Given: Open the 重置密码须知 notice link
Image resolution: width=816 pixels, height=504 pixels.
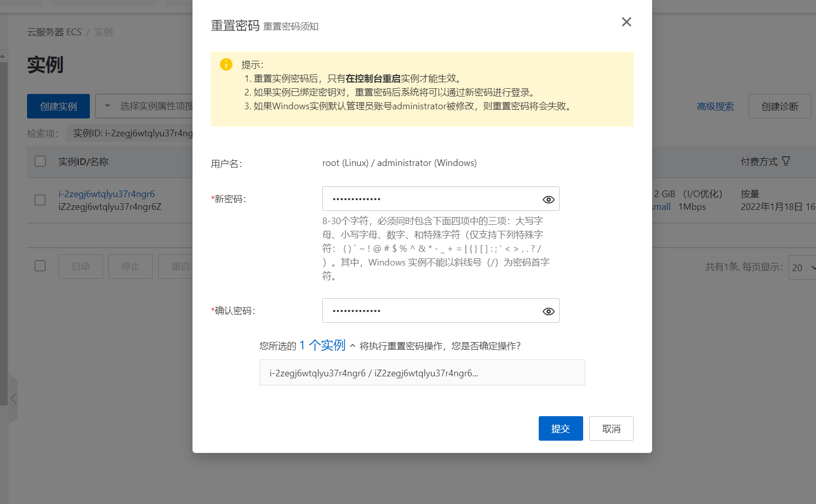Looking at the screenshot, I should [291, 27].
